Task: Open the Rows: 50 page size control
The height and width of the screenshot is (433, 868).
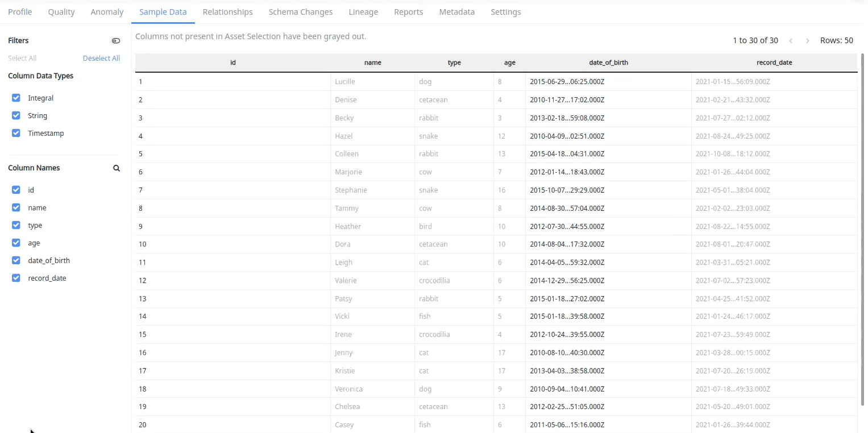Action: coord(837,40)
